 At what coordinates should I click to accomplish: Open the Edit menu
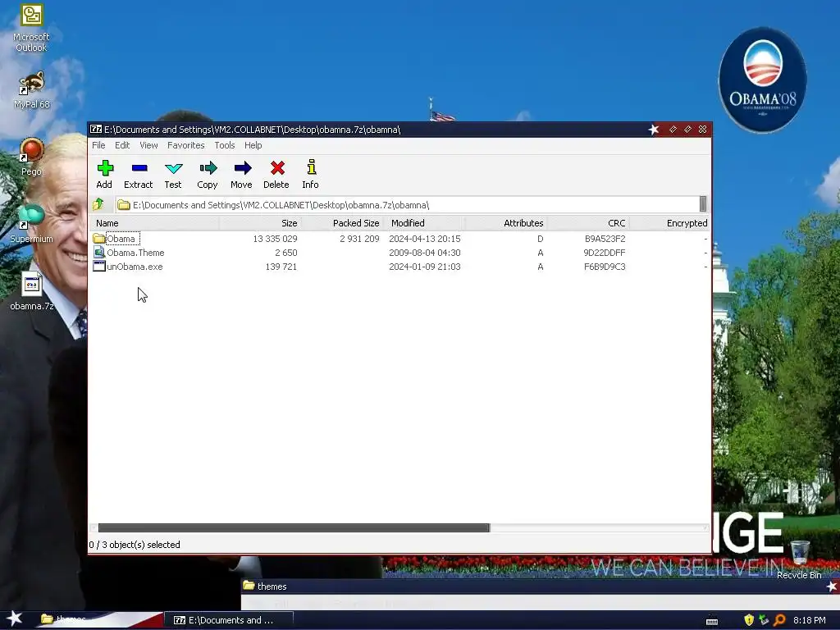point(122,145)
